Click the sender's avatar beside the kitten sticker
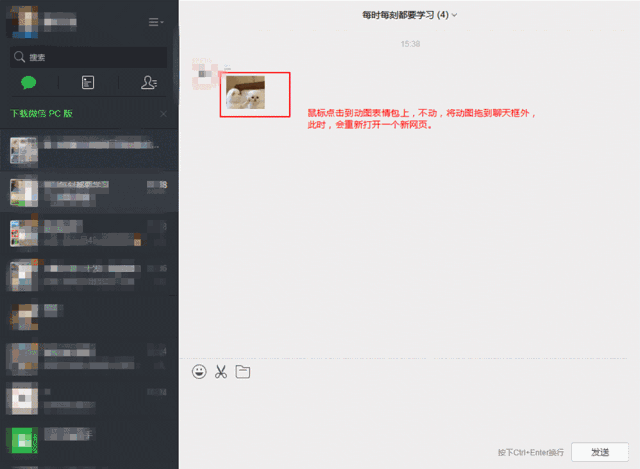 [204, 74]
